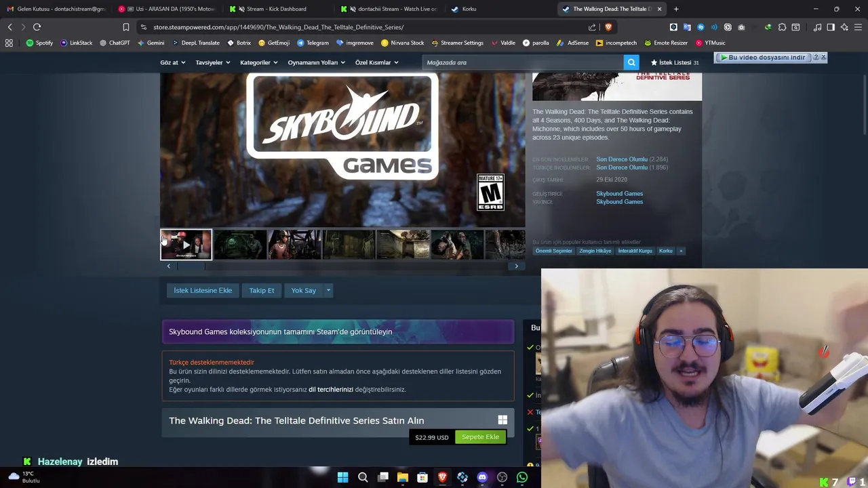
Task: Bookmark this page with the bookmark icon
Action: [x=125, y=27]
